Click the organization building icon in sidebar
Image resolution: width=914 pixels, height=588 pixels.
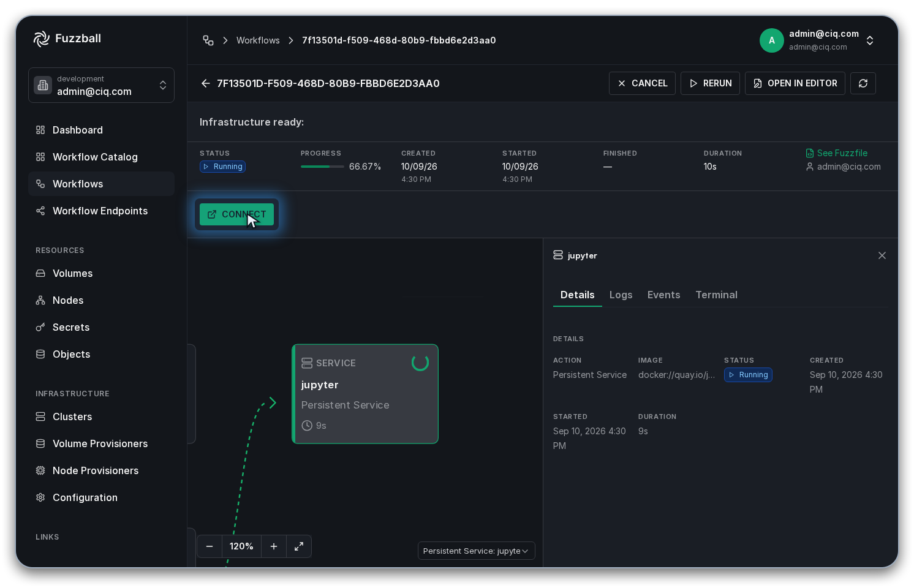(43, 85)
